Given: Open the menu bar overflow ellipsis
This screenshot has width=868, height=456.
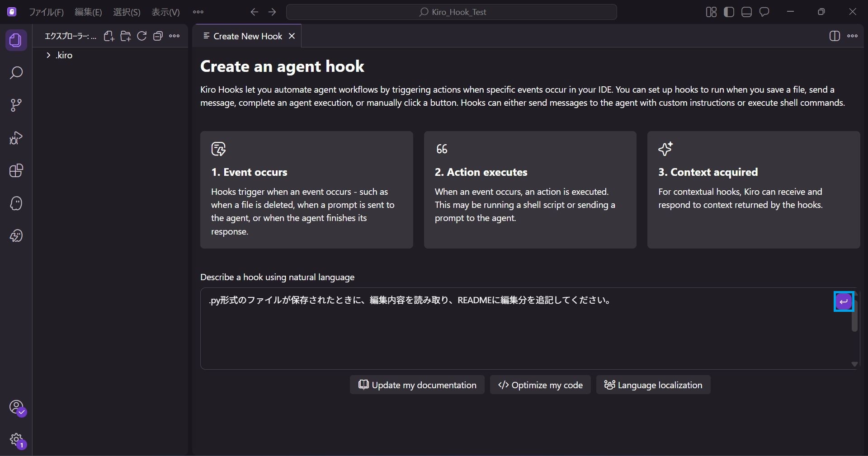Looking at the screenshot, I should click(198, 12).
